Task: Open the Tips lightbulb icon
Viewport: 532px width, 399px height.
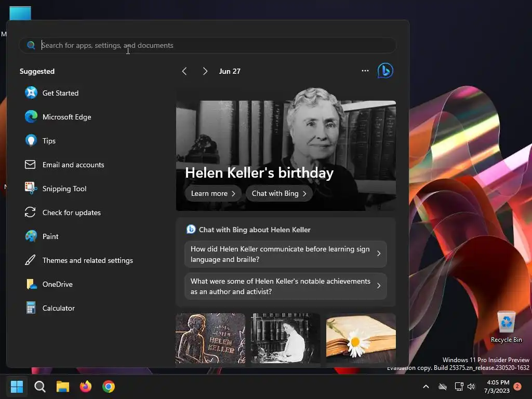Action: [x=31, y=140]
